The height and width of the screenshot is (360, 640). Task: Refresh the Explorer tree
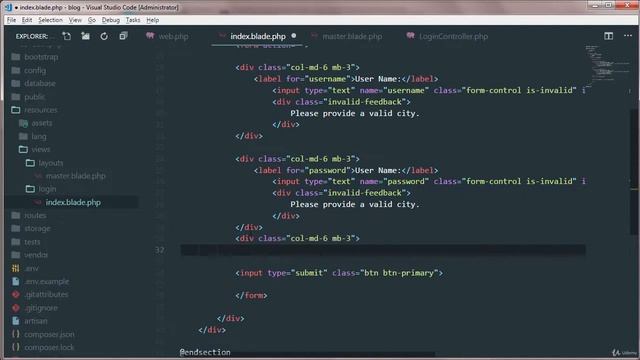pos(104,36)
